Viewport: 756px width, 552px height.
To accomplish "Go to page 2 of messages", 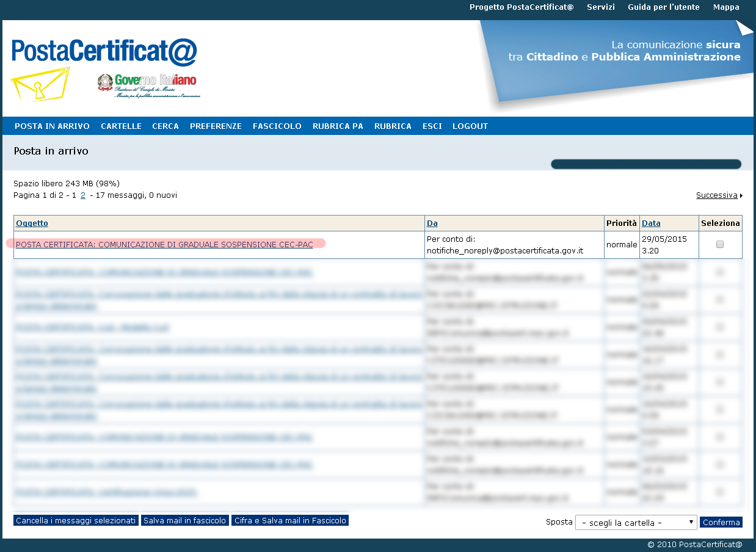I will 83,195.
